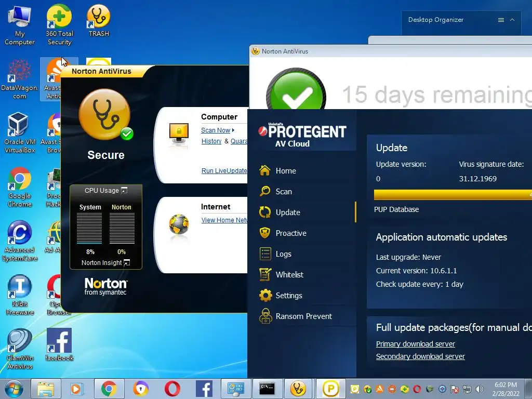Viewport: 532px width, 399px height.
Task: Click the Norton AntiVirus trial window title bar
Action: click(x=391, y=51)
